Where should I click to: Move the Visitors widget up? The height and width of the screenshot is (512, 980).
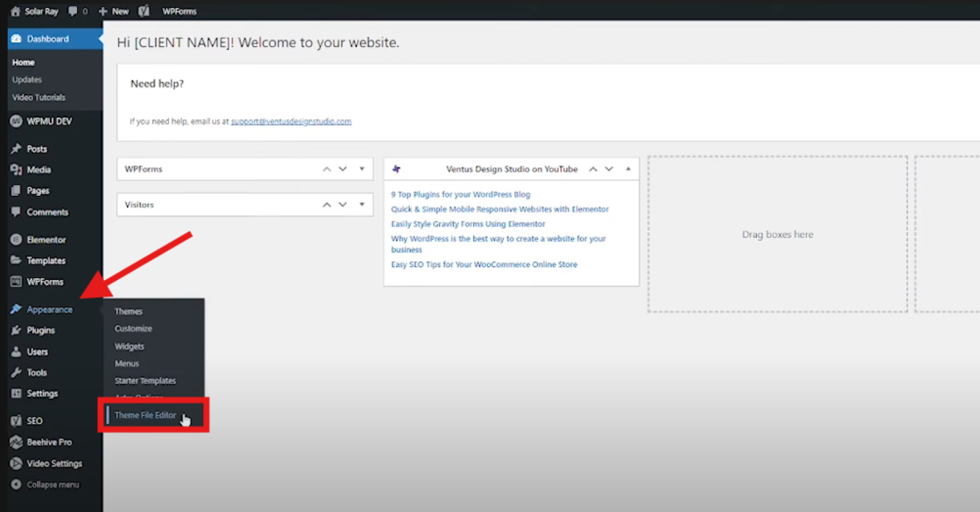[x=326, y=205]
